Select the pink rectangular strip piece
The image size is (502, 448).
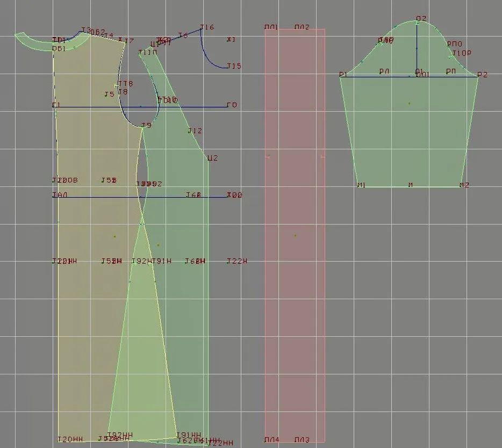pos(295,235)
